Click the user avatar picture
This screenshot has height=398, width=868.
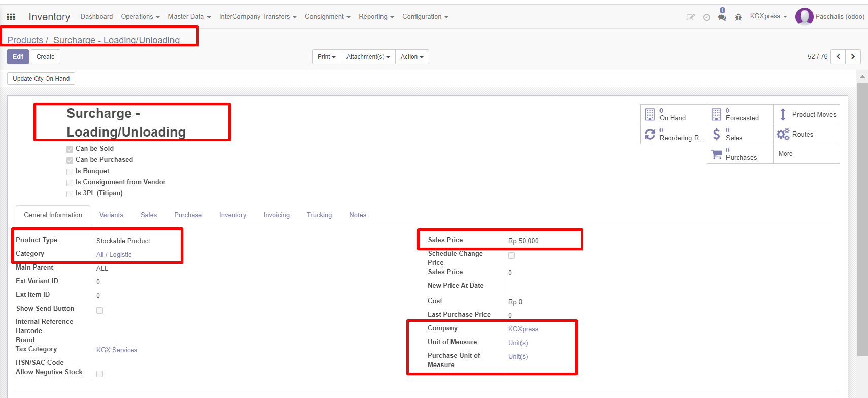coord(804,17)
